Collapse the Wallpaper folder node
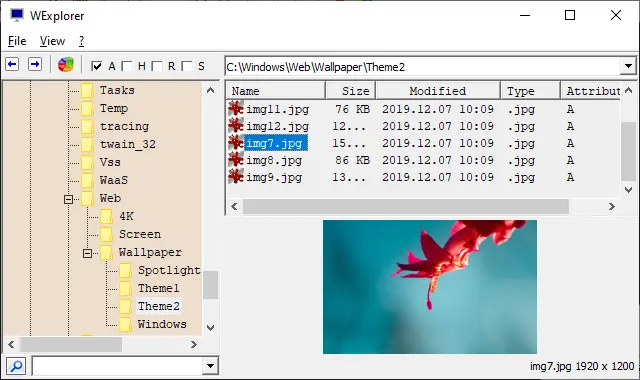Viewport: 640px width, 380px height. (87, 253)
